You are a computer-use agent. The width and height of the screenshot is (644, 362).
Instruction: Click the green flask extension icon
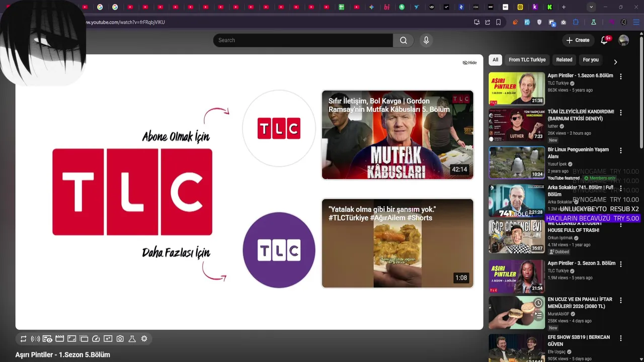[593, 22]
